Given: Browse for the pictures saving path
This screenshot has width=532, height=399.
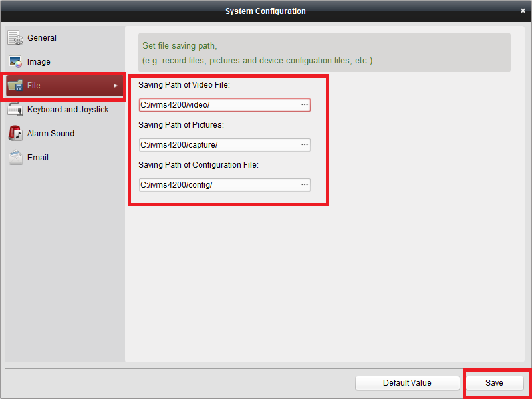Looking at the screenshot, I should click(305, 145).
